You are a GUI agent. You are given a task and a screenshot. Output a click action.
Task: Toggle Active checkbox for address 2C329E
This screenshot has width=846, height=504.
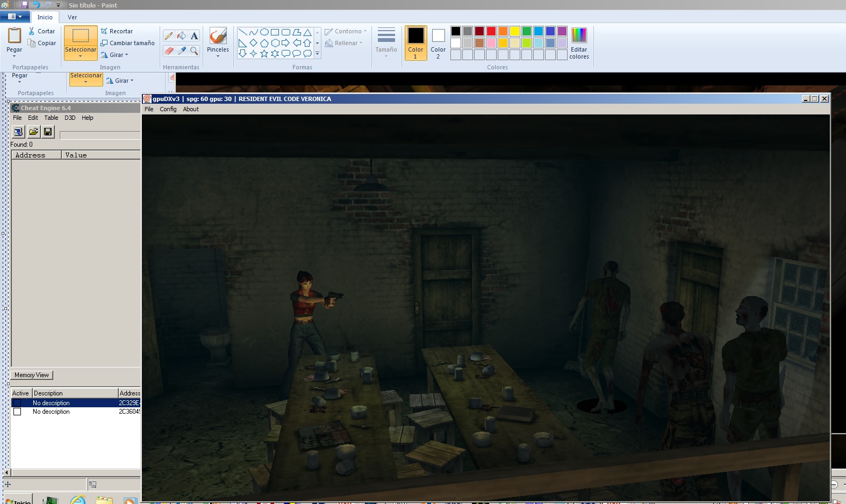(17, 403)
